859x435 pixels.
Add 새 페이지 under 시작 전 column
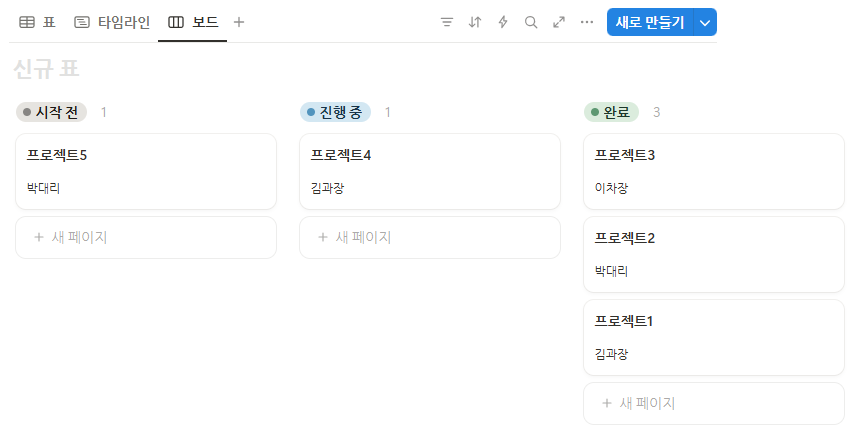[x=146, y=237]
